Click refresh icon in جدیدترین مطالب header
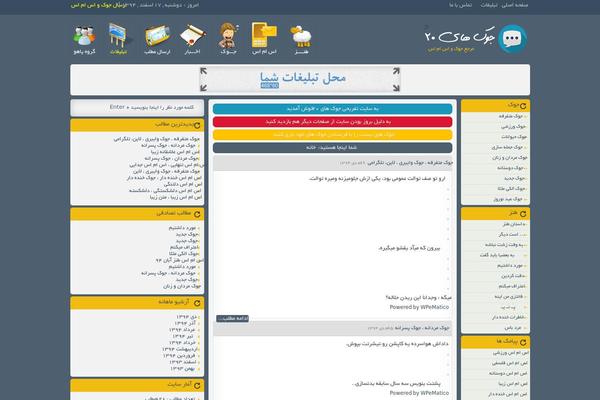The height and width of the screenshot is (400, 600). 197,125
